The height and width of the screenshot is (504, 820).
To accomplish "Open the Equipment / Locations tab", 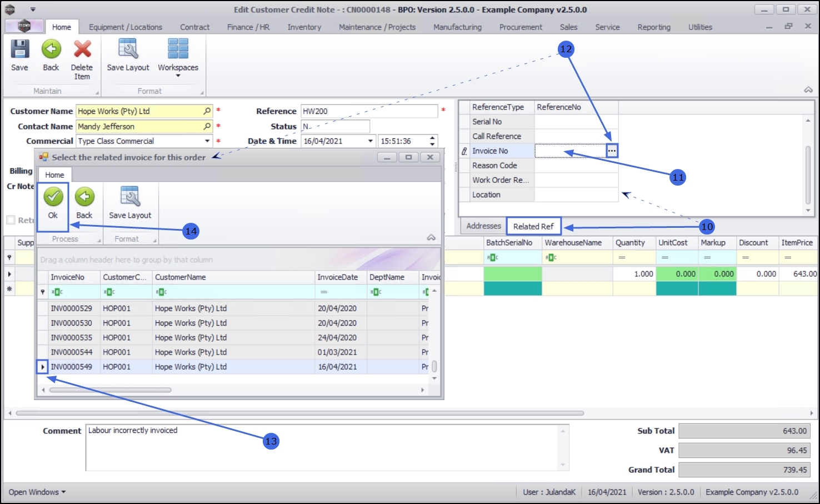I will 126,27.
